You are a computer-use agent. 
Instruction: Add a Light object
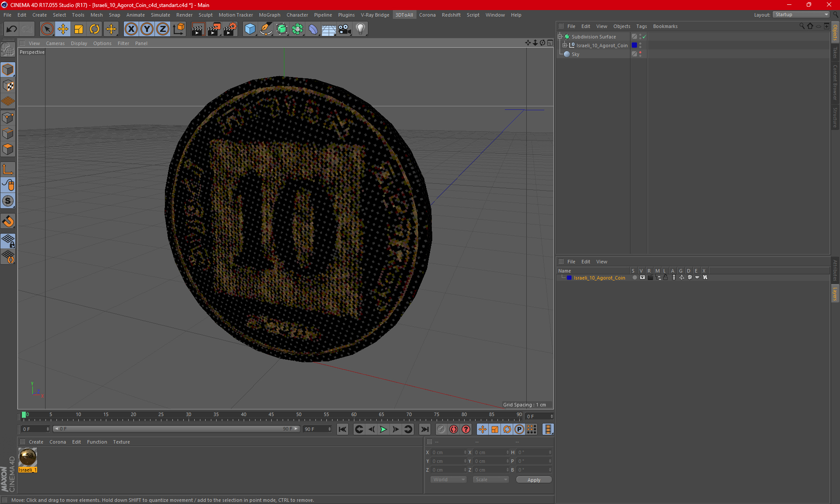tap(360, 29)
